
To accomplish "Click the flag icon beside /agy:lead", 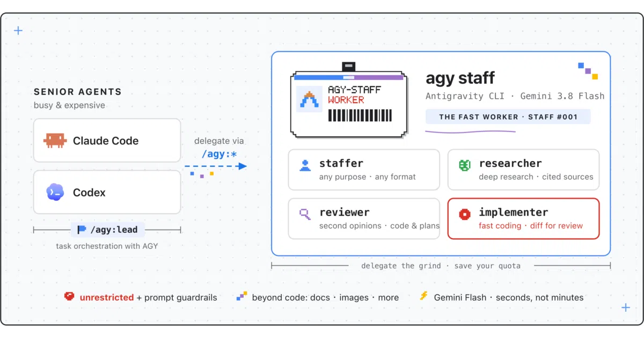I will (x=82, y=230).
